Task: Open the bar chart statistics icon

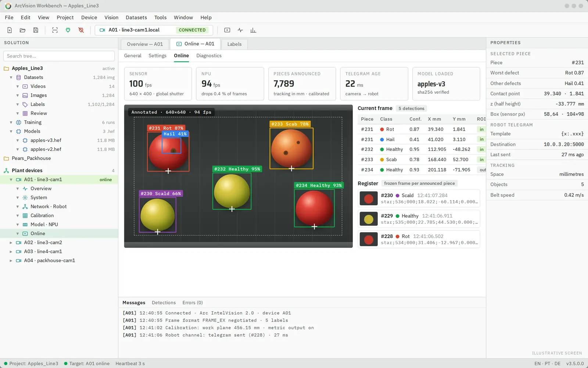Action: click(253, 30)
